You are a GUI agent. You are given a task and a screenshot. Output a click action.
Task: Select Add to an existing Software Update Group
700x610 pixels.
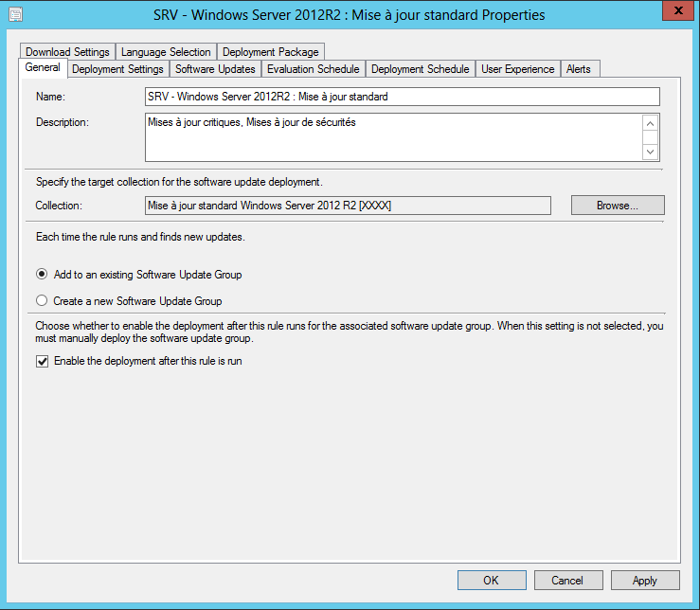point(42,274)
